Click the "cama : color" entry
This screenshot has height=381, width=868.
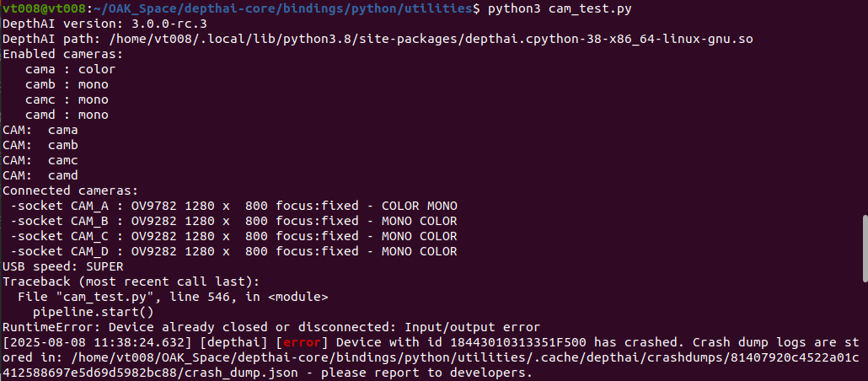(70, 69)
